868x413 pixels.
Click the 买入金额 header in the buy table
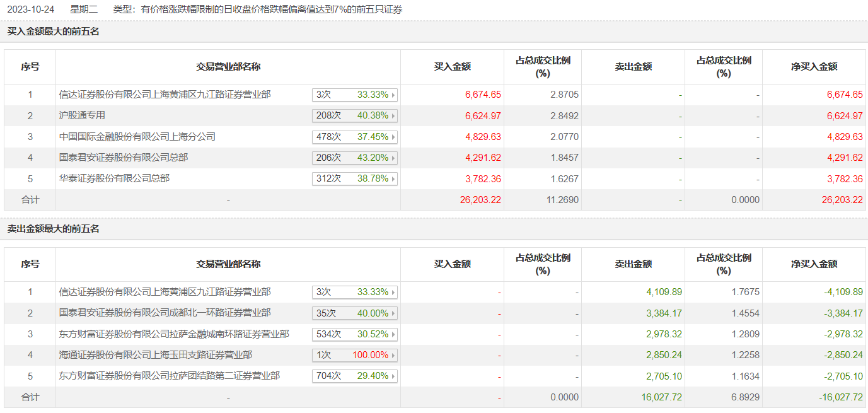coord(453,66)
